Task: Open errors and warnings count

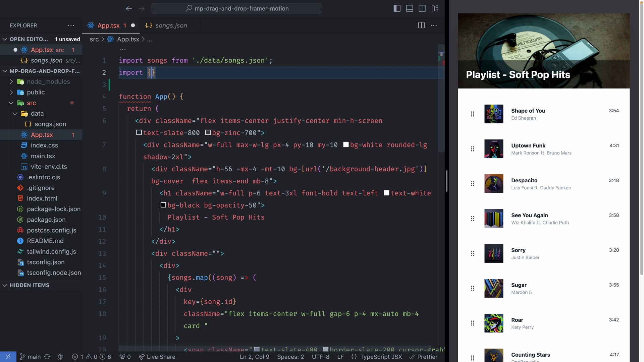Action: pos(92,357)
